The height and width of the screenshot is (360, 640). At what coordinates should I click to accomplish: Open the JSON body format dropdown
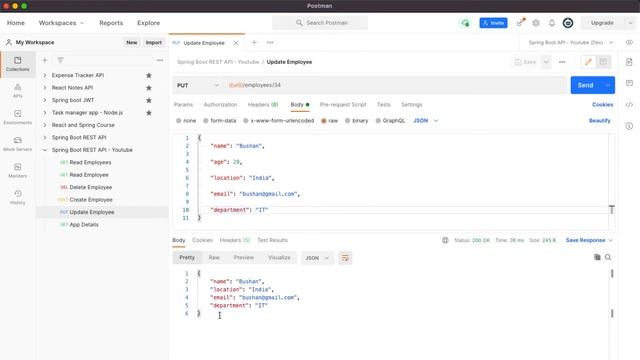[425, 121]
